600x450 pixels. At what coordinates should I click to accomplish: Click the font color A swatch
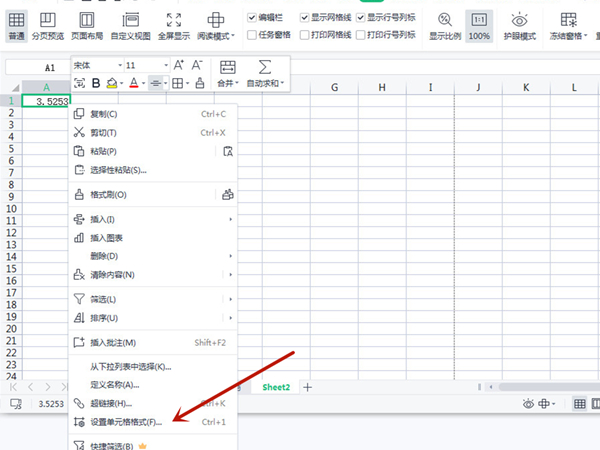(133, 84)
